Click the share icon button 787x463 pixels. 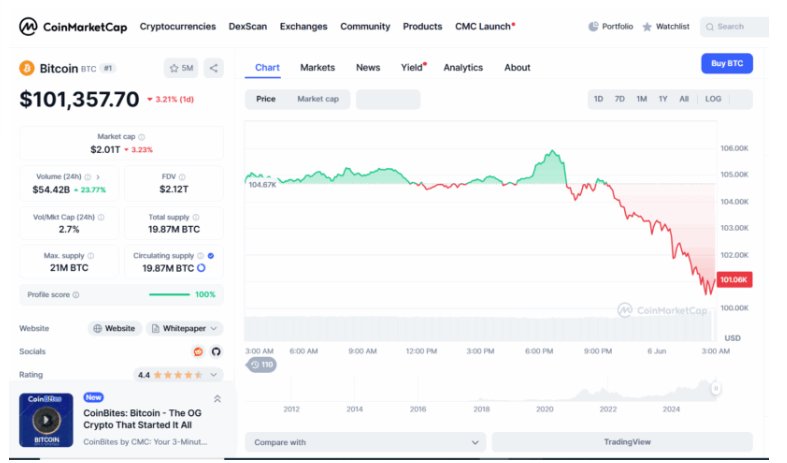213,68
